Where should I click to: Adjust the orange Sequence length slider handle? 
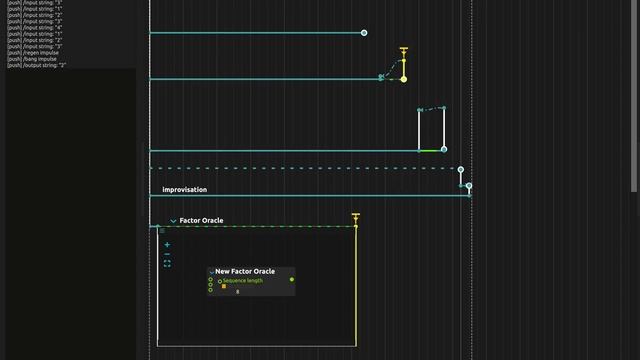tap(224, 287)
